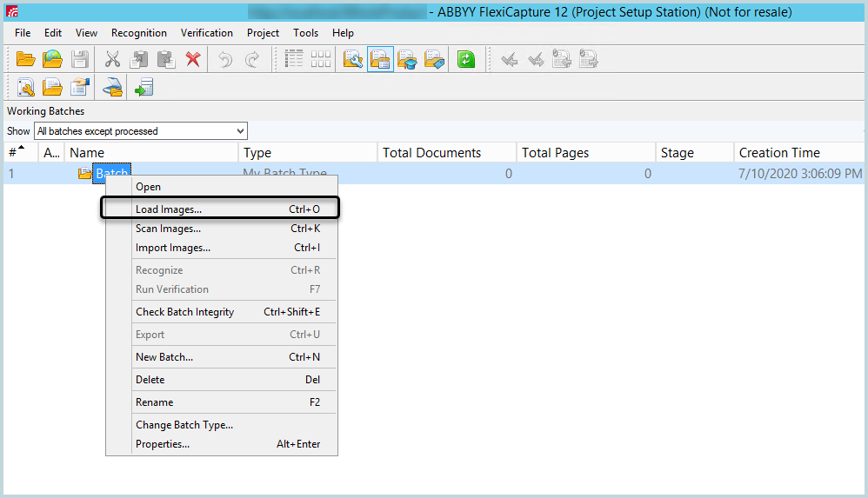Open Properties... from context menu
The height and width of the screenshot is (498, 868).
pyautogui.click(x=222, y=444)
